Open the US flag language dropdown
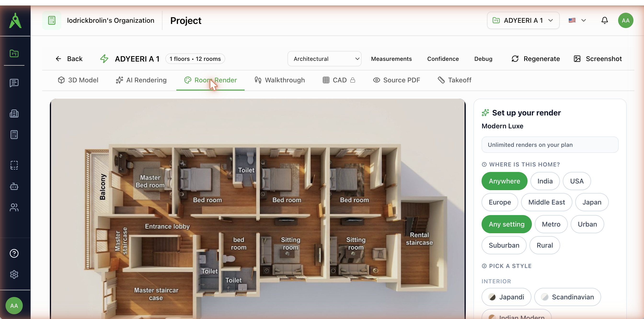Image resolution: width=644 pixels, height=319 pixels. (577, 20)
